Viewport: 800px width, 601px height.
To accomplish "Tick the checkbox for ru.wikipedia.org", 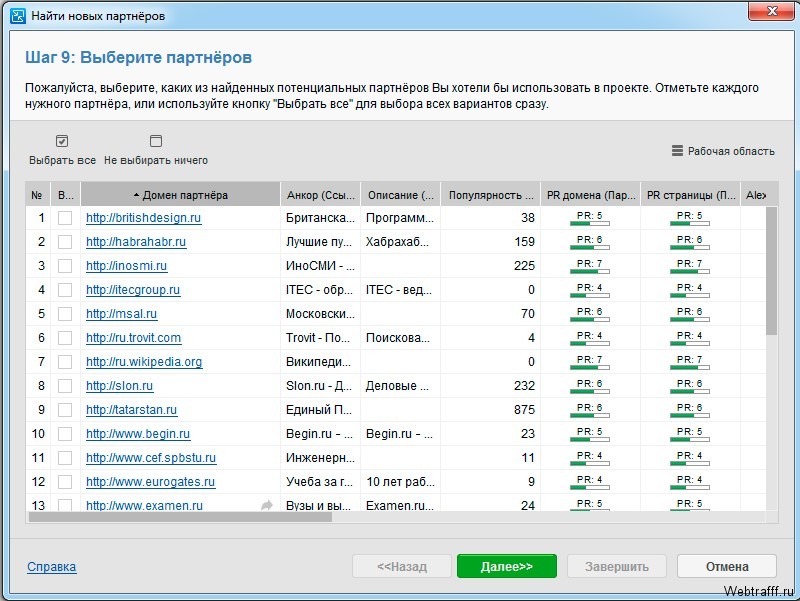I will pos(65,362).
